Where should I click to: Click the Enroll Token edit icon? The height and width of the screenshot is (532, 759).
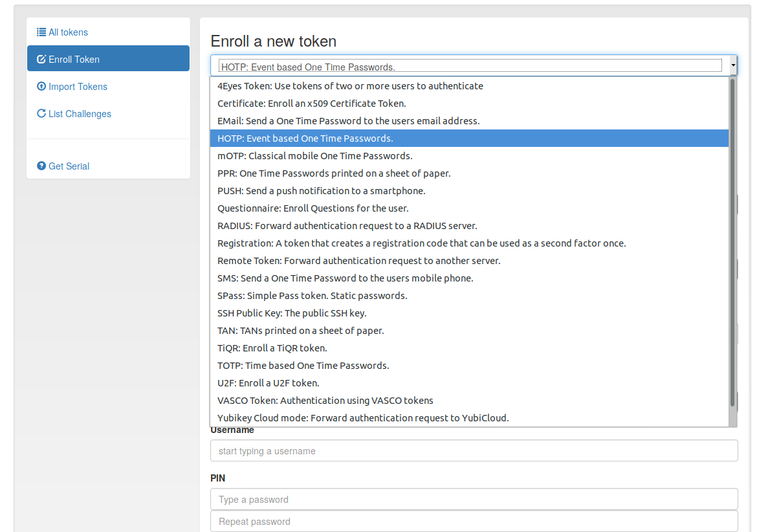click(41, 59)
